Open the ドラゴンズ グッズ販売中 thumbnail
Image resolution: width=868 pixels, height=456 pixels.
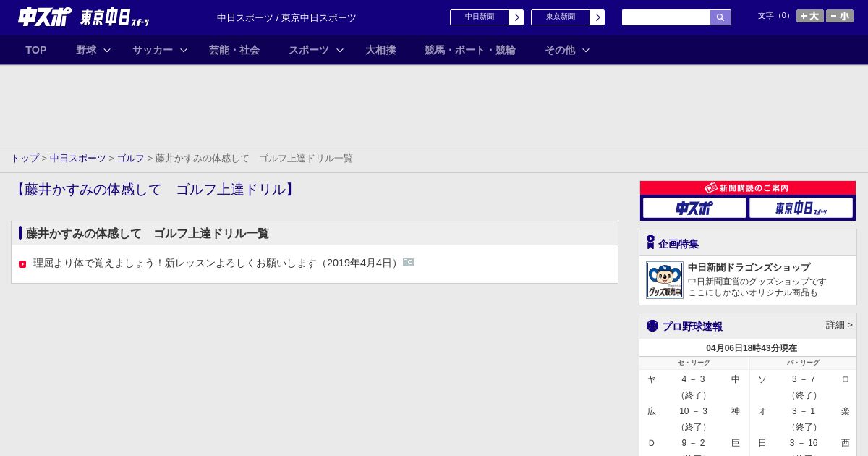point(665,280)
